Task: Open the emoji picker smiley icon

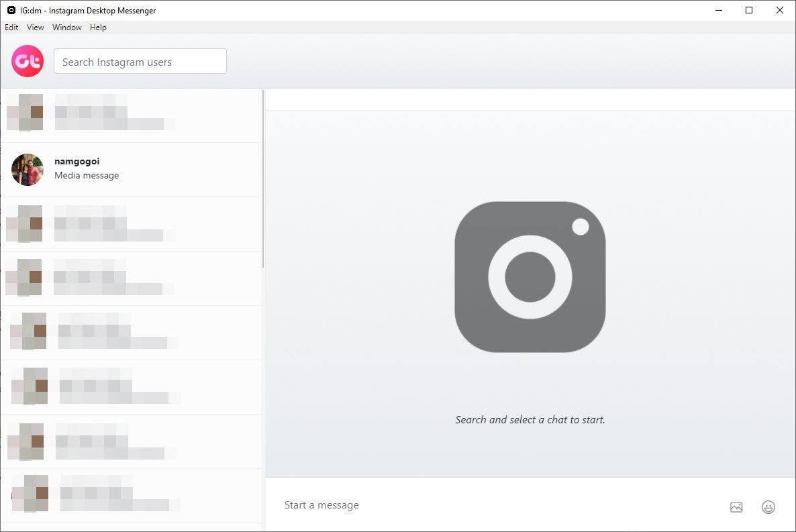Action: click(768, 507)
